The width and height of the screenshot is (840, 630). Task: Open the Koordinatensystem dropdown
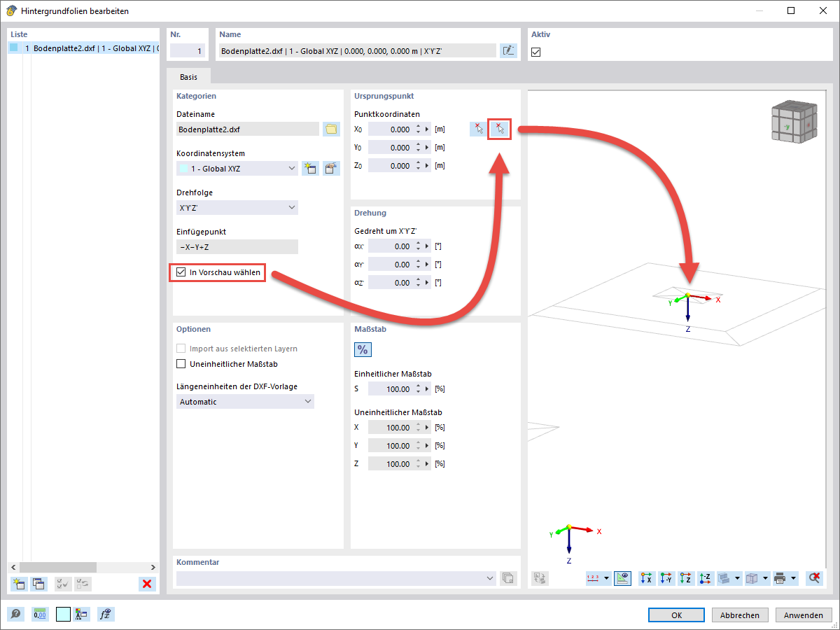[x=292, y=168]
